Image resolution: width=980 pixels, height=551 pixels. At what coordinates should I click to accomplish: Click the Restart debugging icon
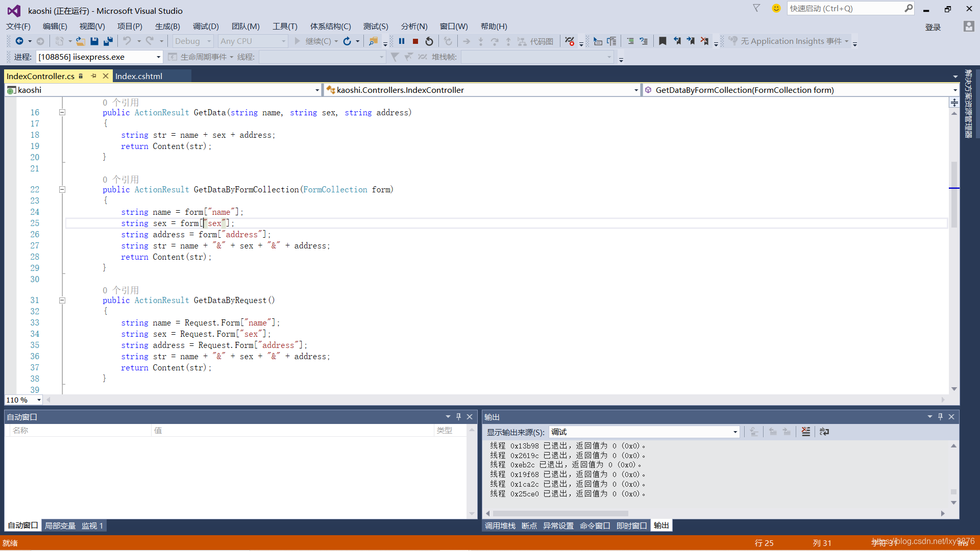[429, 41]
